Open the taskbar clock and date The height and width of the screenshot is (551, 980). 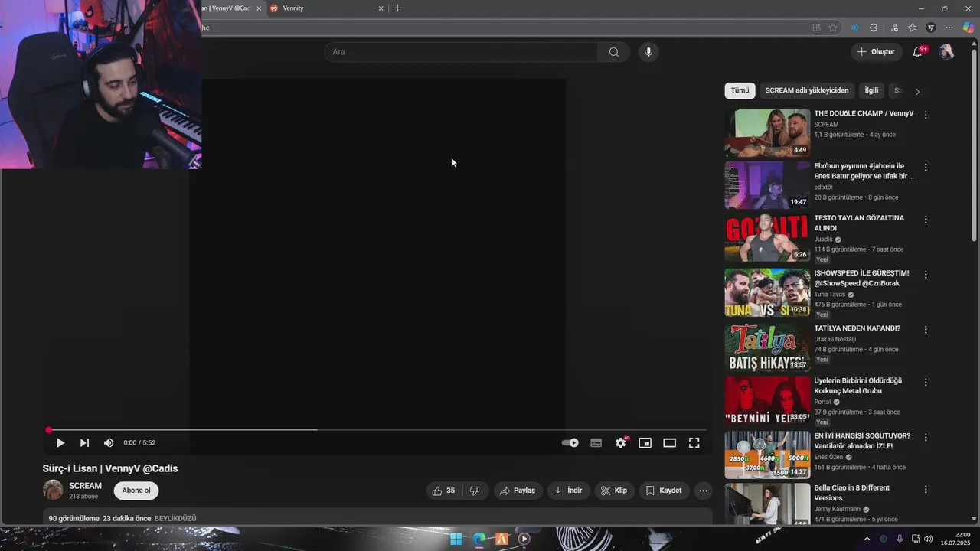pos(955,539)
